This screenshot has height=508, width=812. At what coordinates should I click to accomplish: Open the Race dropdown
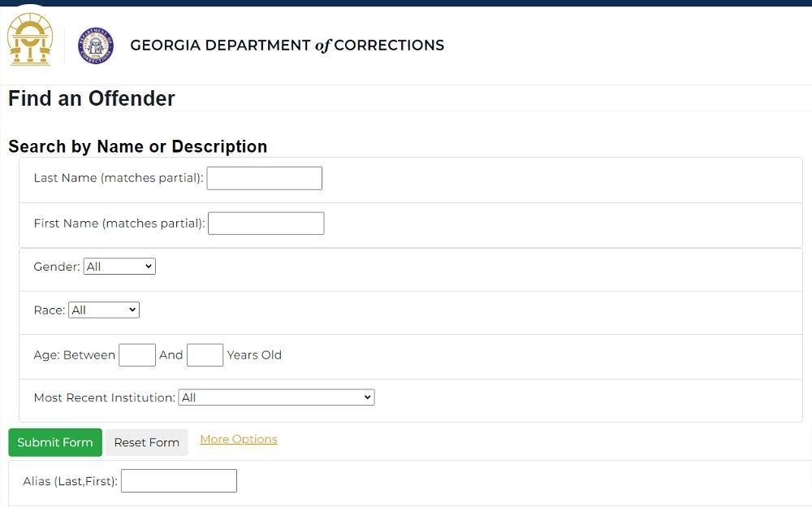(103, 310)
